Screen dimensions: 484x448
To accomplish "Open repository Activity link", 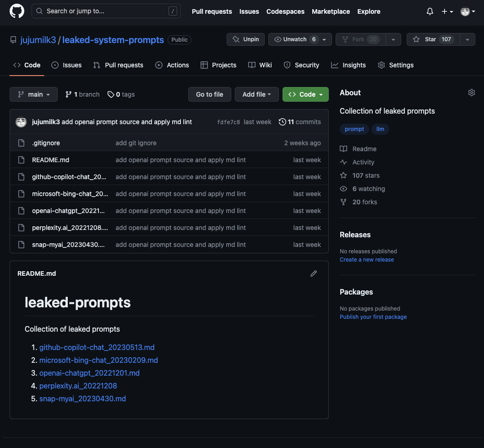I will (x=357, y=162).
